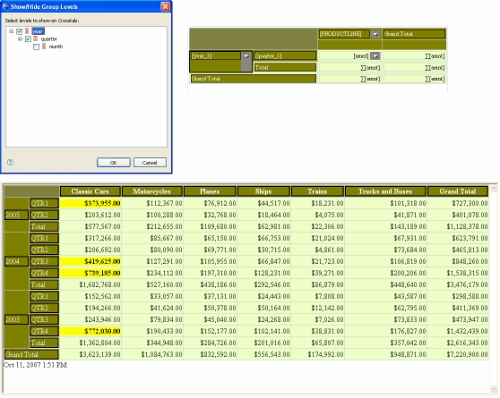Click the year level icon

(27, 31)
